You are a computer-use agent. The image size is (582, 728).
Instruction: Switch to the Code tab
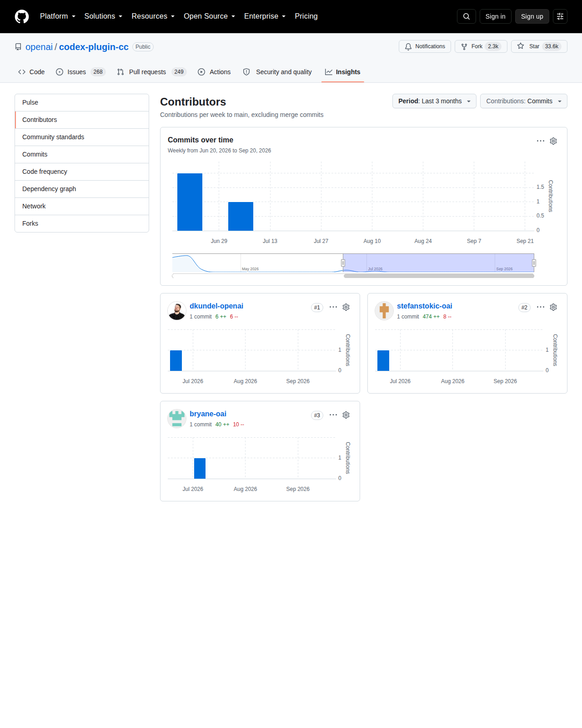coord(31,72)
